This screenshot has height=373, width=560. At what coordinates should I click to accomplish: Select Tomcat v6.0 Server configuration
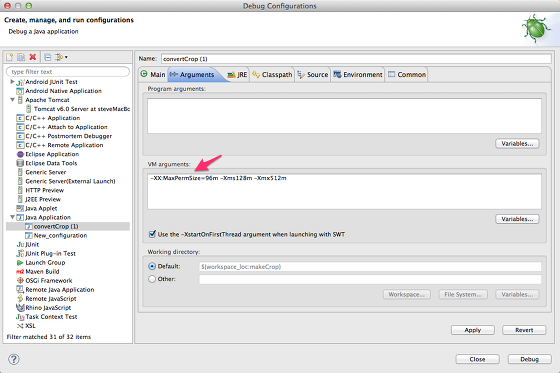(82, 109)
